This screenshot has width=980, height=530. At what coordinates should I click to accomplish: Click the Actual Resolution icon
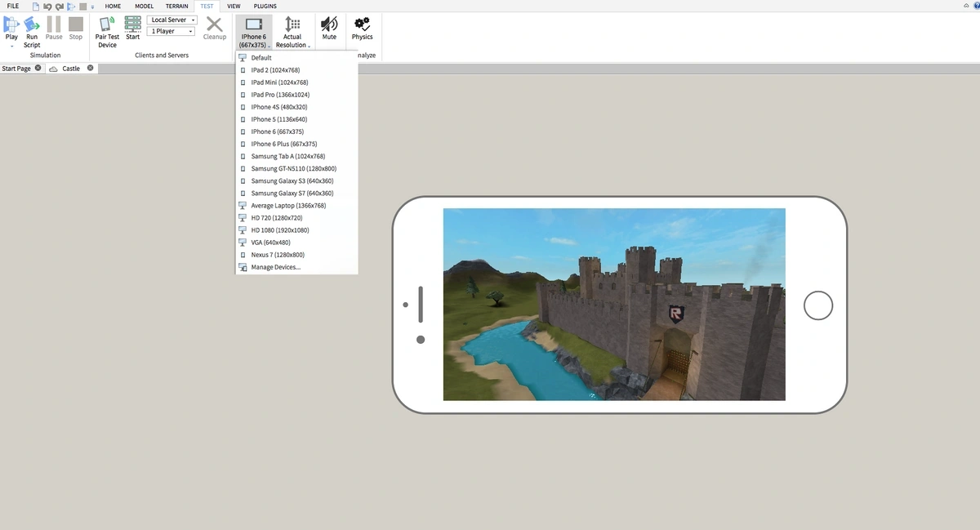292,25
